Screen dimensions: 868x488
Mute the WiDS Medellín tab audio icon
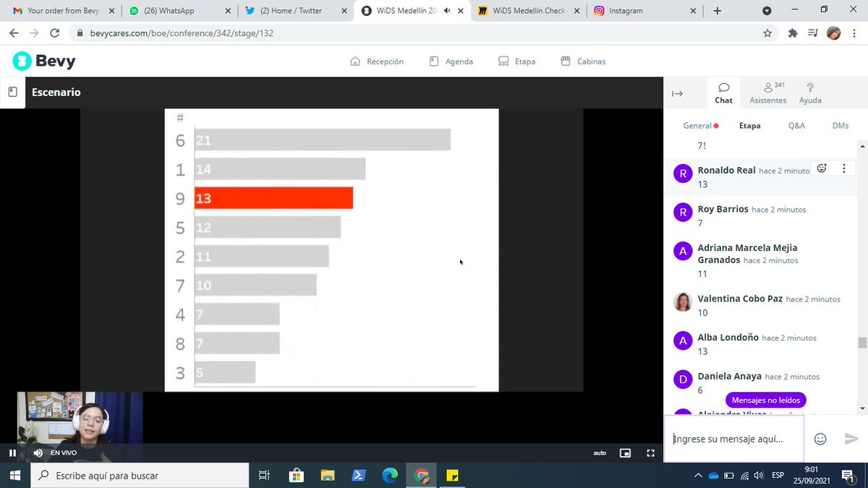click(448, 11)
